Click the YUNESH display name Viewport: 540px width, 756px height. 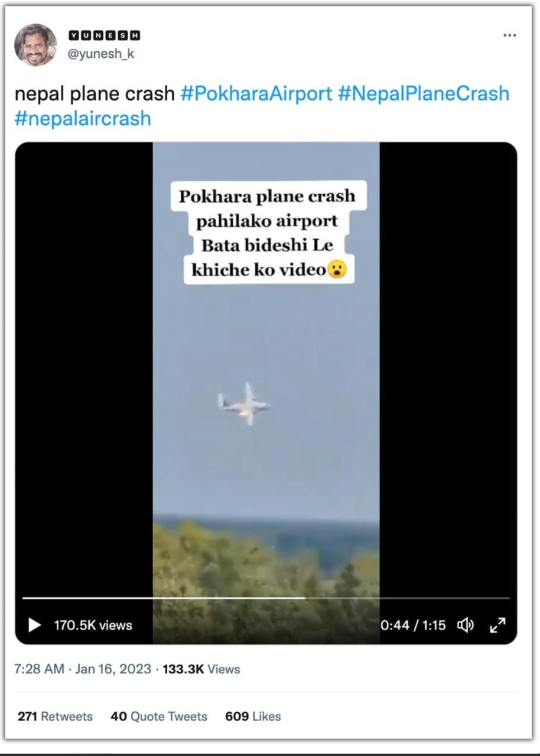(105, 36)
